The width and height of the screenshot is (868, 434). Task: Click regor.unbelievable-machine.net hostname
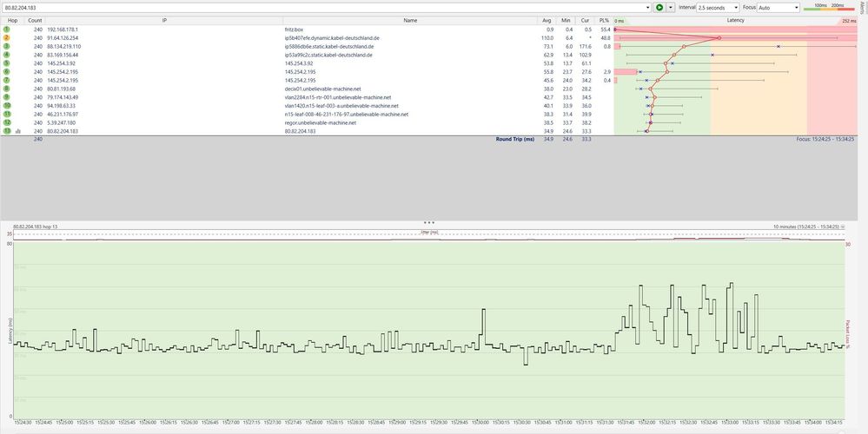321,122
